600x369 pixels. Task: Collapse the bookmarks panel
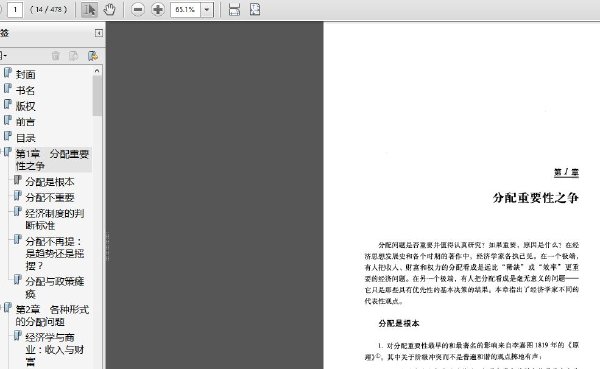click(99, 33)
